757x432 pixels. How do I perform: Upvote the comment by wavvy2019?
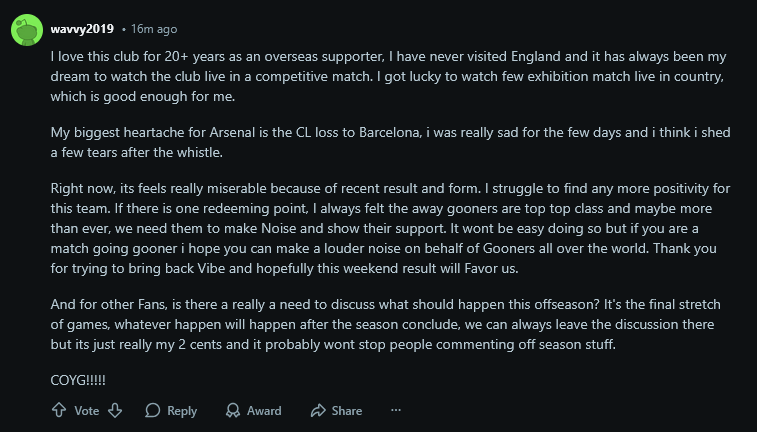[x=58, y=410]
